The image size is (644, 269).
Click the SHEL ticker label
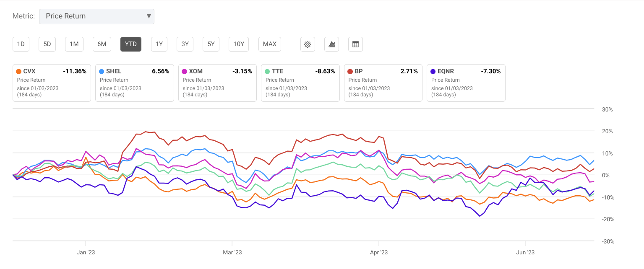click(114, 71)
